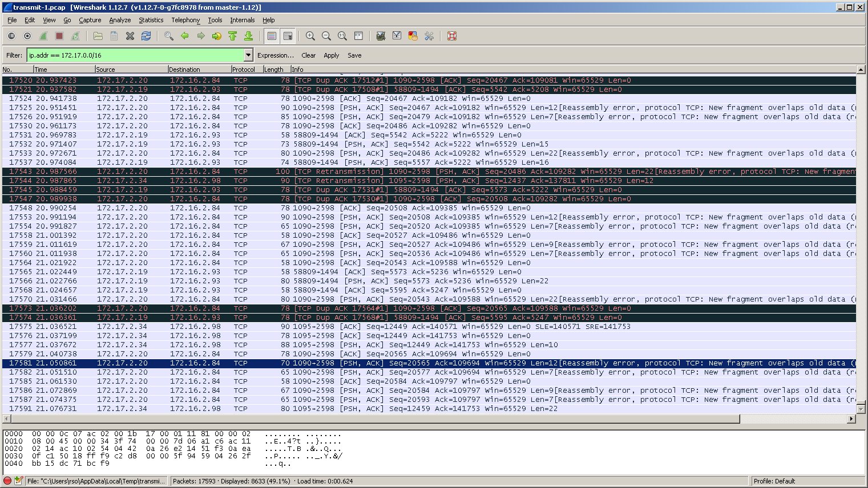
Task: Toggle auto scroll during live capture
Action: pyautogui.click(x=288, y=36)
